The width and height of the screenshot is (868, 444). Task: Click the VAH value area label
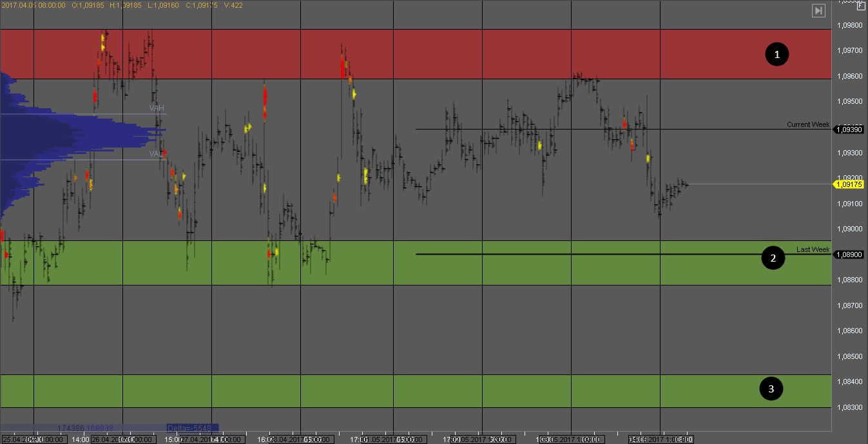[157, 108]
